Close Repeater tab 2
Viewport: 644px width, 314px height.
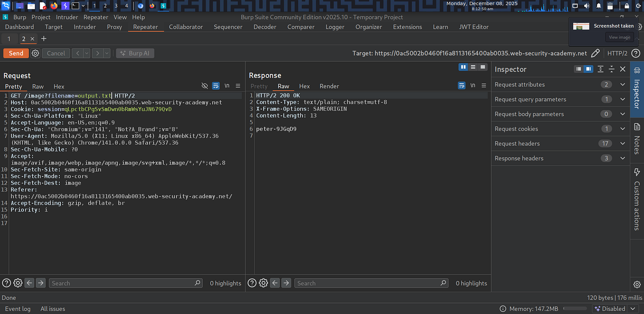click(x=32, y=39)
